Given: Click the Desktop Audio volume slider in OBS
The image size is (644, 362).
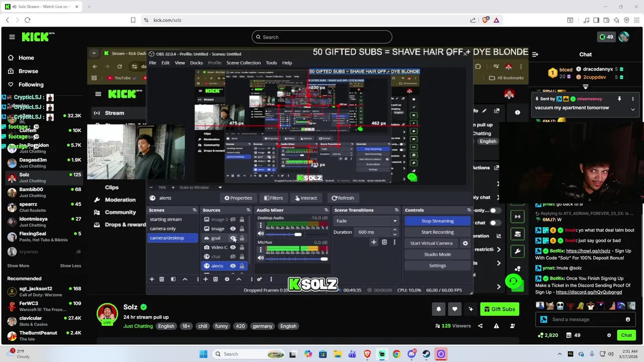Looking at the screenshot, I should [297, 234].
